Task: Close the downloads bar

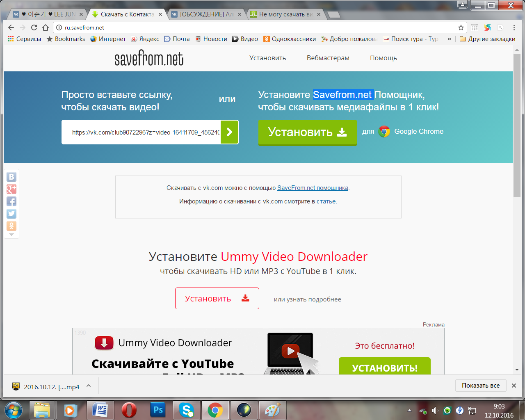Action: (514, 386)
